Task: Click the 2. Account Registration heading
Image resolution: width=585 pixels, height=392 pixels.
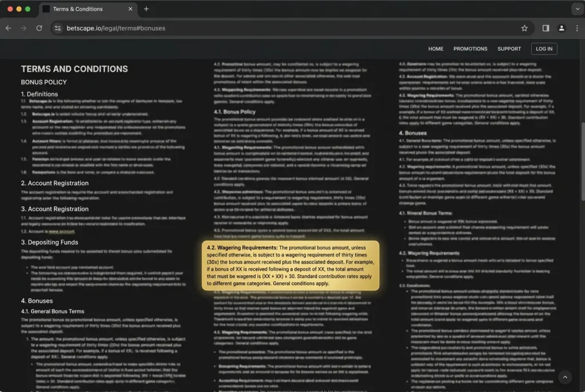Action: pyautogui.click(x=54, y=183)
